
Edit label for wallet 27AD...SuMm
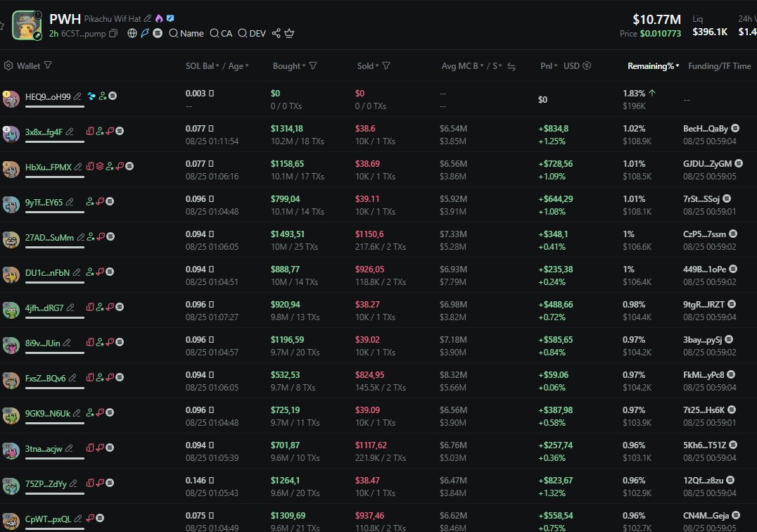click(81, 237)
